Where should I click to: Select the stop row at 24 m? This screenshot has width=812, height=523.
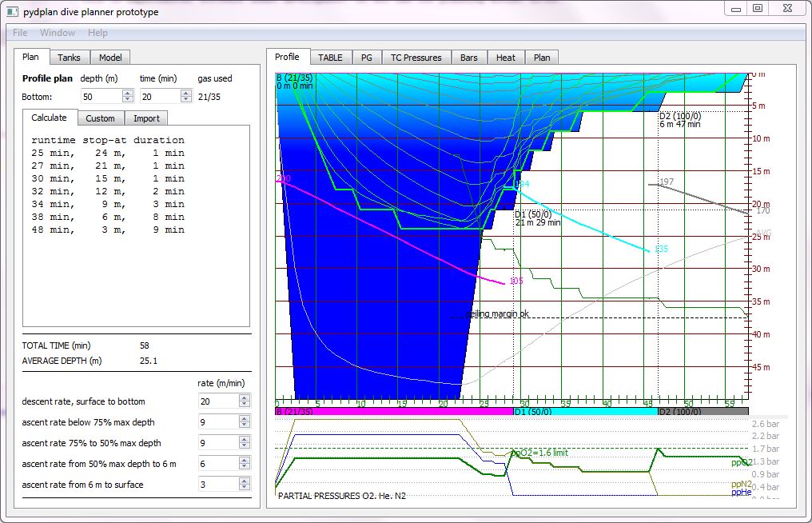(x=108, y=153)
